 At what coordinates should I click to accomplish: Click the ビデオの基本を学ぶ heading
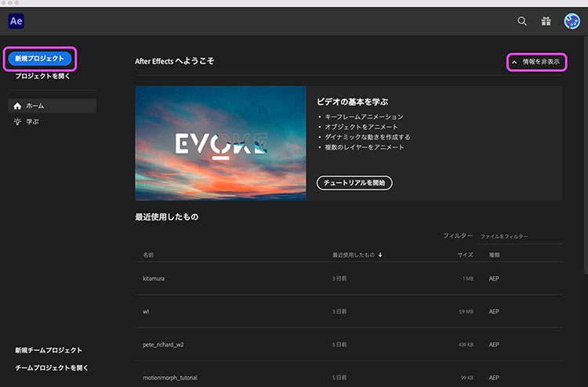(x=352, y=102)
